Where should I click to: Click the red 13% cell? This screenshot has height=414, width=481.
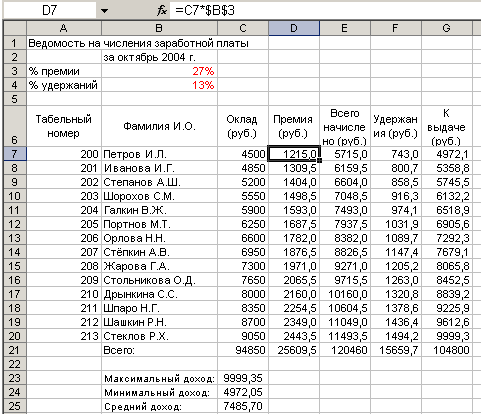159,85
